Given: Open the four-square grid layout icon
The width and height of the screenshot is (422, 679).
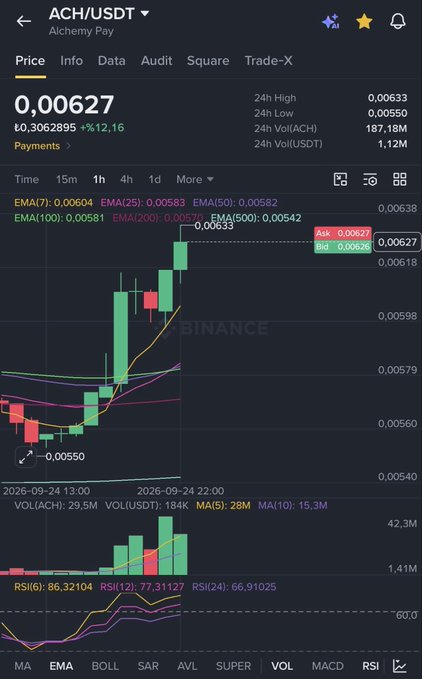Looking at the screenshot, I should (399, 179).
